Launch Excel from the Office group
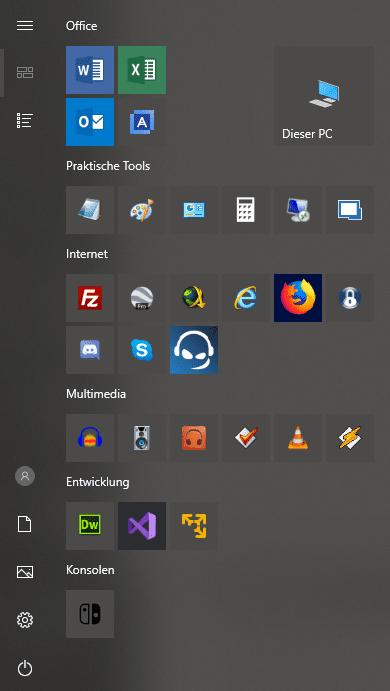The height and width of the screenshot is (691, 390). (x=142, y=70)
